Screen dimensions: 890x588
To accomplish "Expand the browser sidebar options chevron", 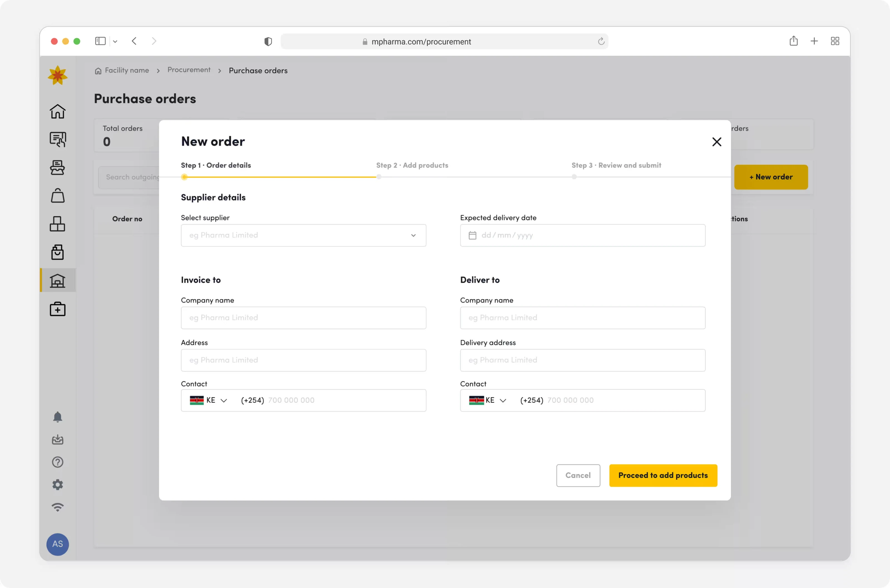I will point(115,41).
